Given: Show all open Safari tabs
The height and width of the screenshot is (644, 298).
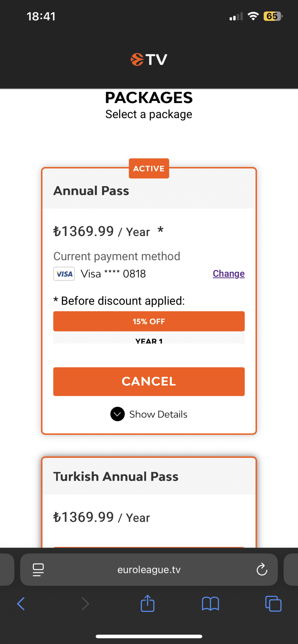Looking at the screenshot, I should [273, 604].
